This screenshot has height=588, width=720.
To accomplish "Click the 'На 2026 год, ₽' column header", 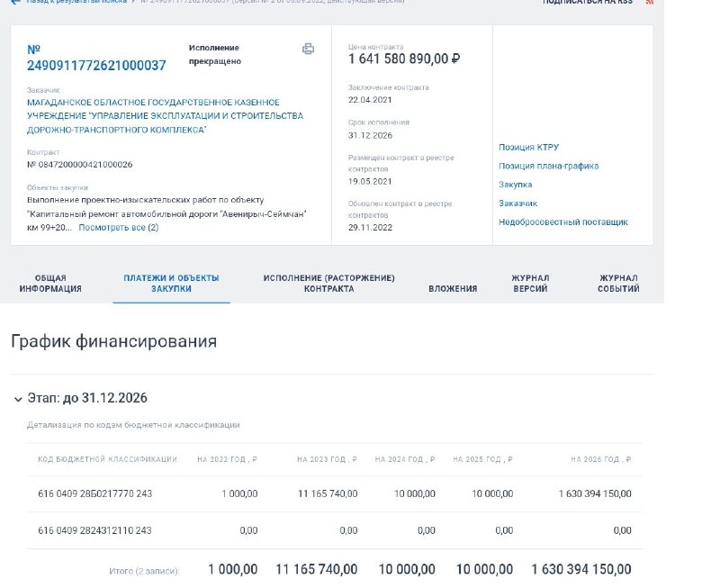I will [601, 459].
